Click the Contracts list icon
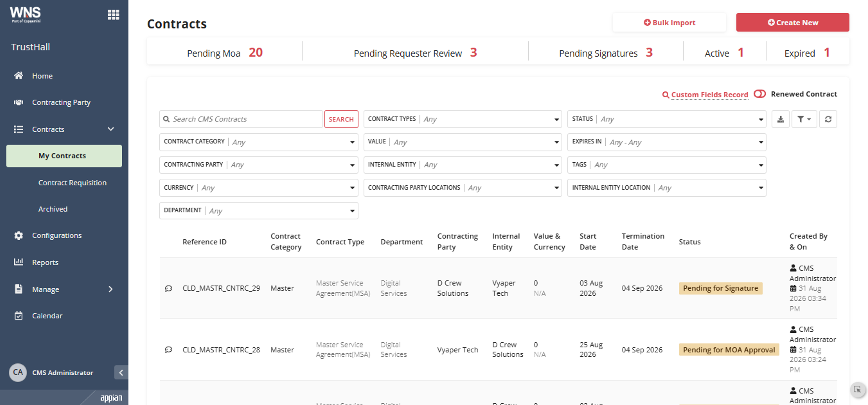The width and height of the screenshot is (868, 405). [18, 129]
